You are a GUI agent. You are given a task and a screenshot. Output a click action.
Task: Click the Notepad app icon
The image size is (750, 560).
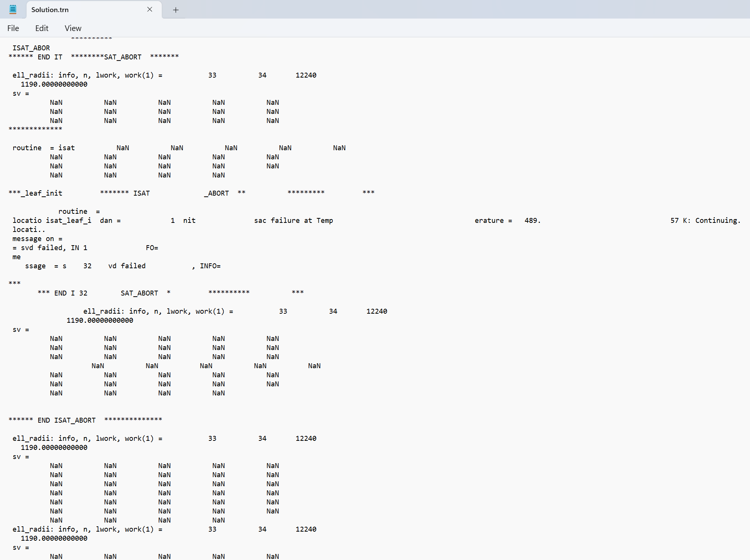point(13,9)
